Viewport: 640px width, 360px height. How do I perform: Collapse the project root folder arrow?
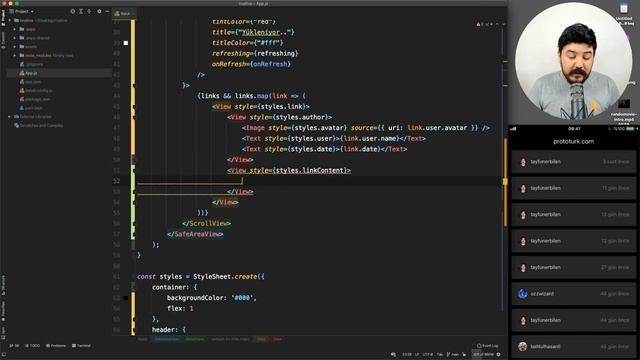10,20
